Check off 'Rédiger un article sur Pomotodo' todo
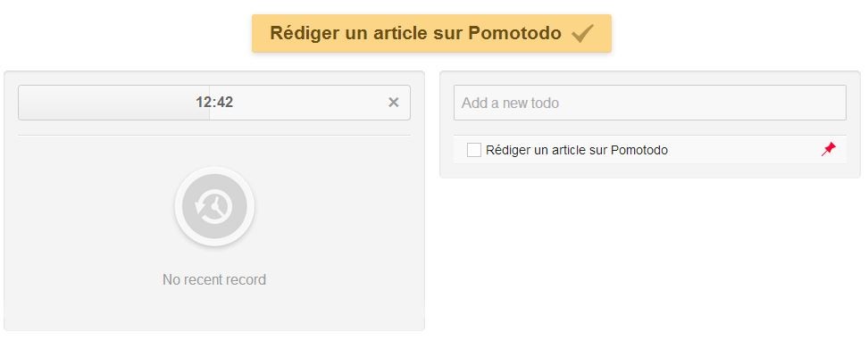 coord(474,150)
